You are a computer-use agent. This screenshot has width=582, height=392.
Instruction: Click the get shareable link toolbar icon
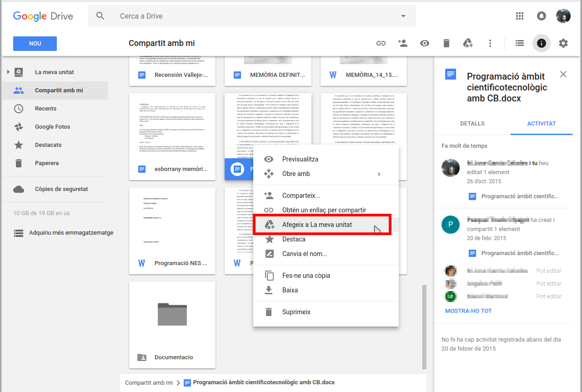pos(381,43)
